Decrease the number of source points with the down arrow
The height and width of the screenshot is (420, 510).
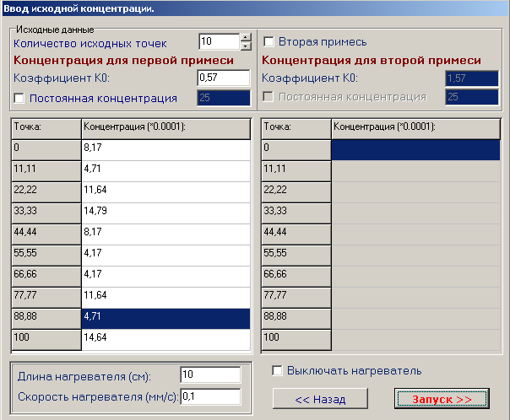point(246,46)
